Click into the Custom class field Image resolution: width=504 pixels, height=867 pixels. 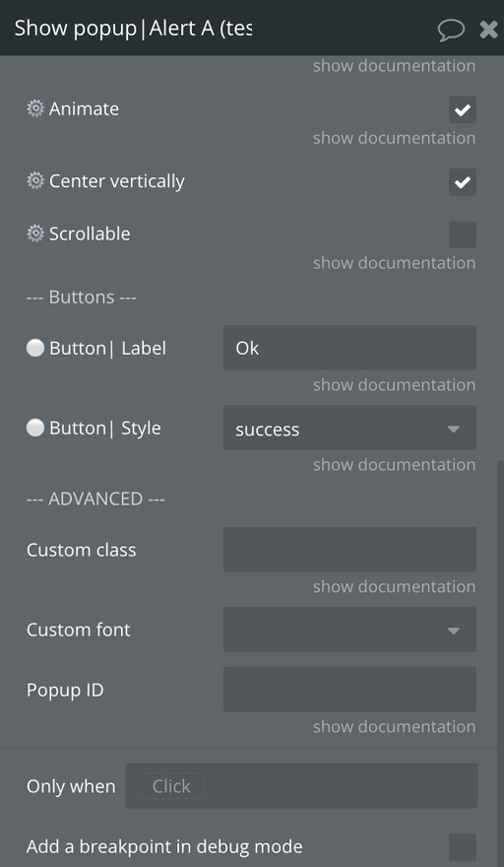(349, 550)
